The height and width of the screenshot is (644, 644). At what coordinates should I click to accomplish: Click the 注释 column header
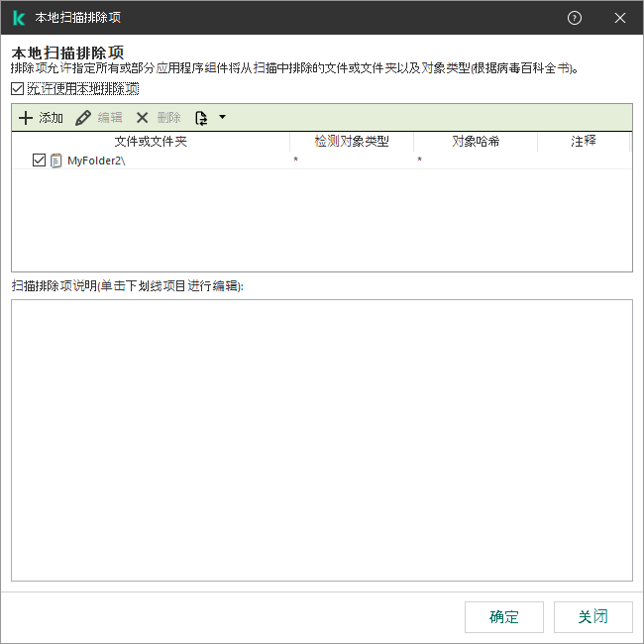click(x=584, y=142)
